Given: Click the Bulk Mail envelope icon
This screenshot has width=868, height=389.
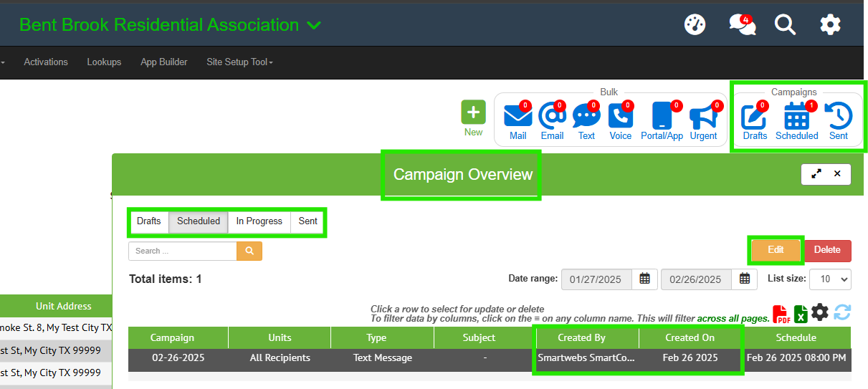Looking at the screenshot, I should pyautogui.click(x=518, y=117).
